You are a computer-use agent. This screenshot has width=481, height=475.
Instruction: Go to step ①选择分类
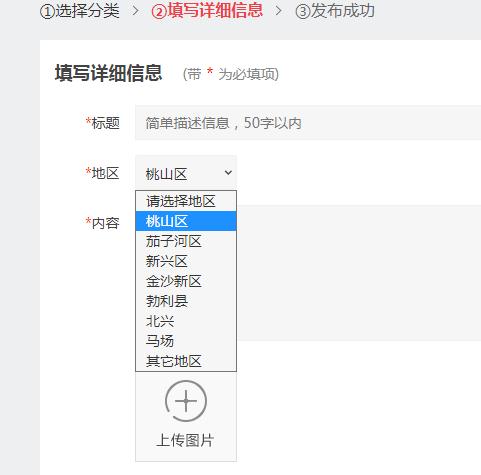point(80,11)
